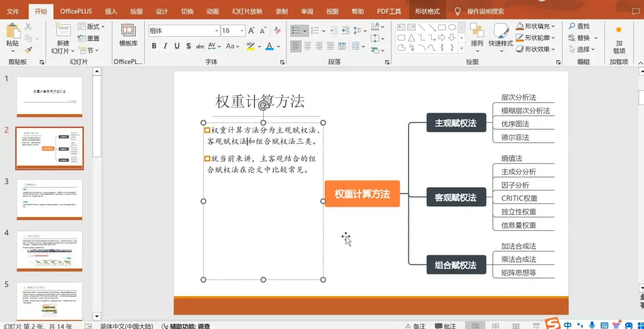Click the Paste clipboard icon
Image resolution: width=644 pixels, height=329 pixels.
pos(13,31)
